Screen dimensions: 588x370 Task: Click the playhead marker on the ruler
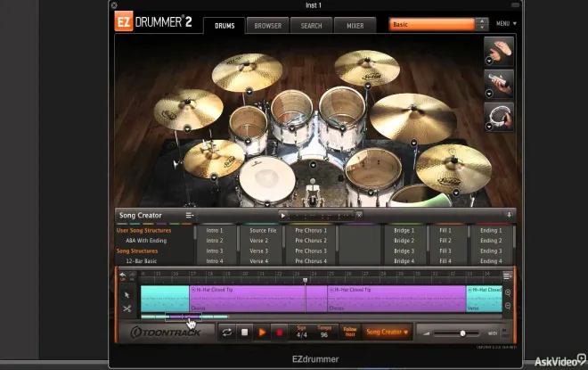pos(306,280)
